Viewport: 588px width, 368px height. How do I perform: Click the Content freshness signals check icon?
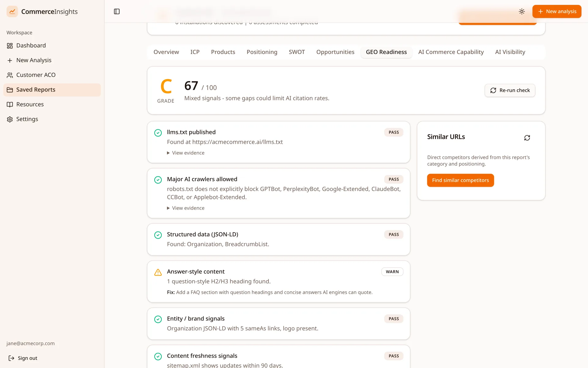(158, 356)
